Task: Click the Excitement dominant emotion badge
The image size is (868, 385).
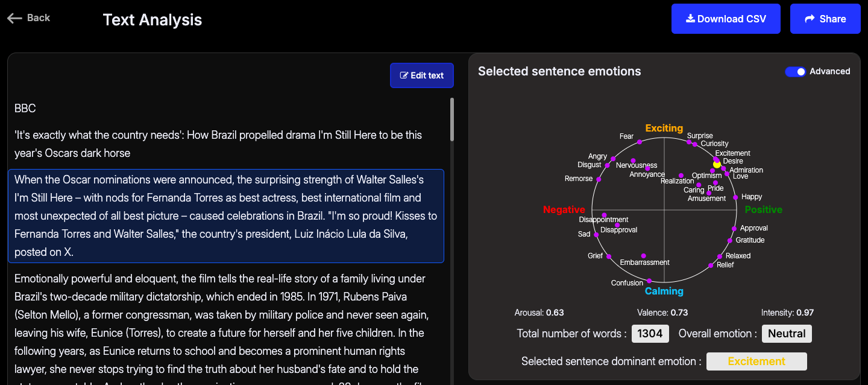Action: coord(756,361)
